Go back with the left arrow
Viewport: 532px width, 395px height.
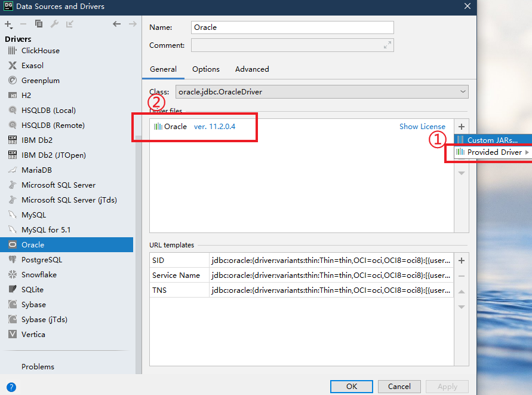click(116, 24)
